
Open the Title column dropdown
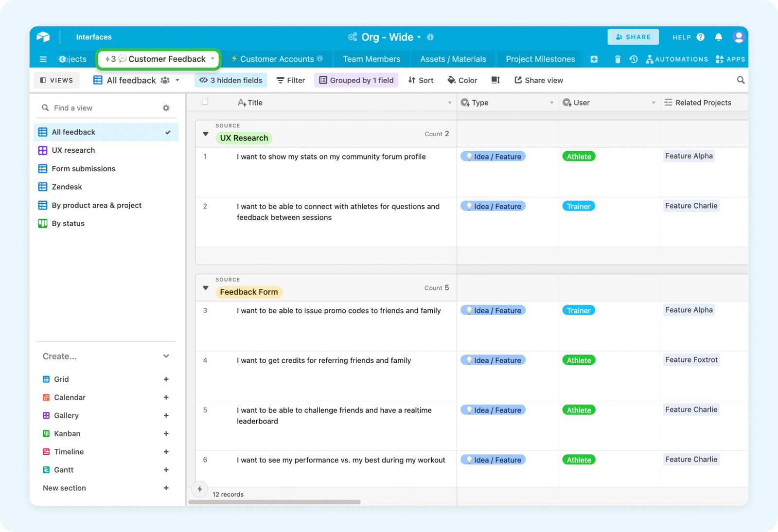click(x=450, y=103)
